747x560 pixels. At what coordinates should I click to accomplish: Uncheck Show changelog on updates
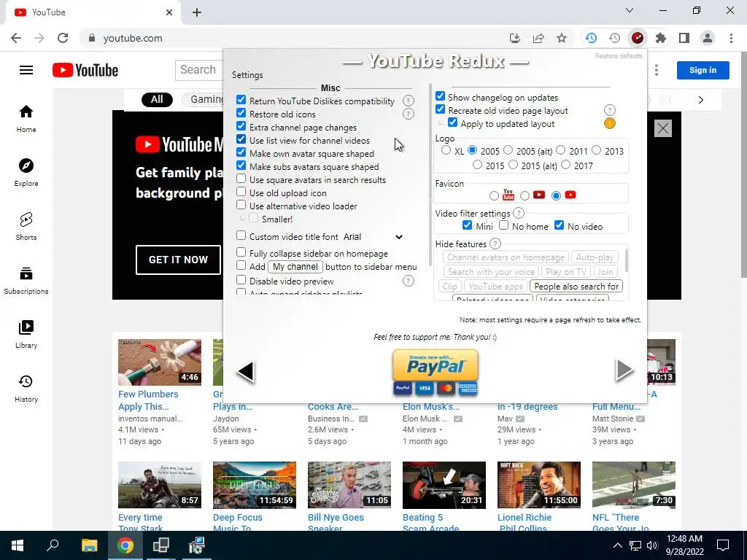[x=440, y=96]
